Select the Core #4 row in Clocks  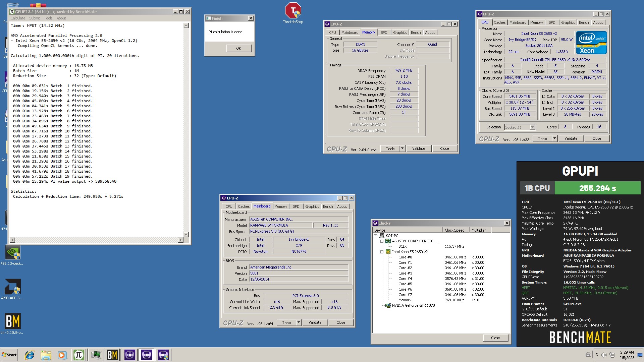(x=441, y=279)
